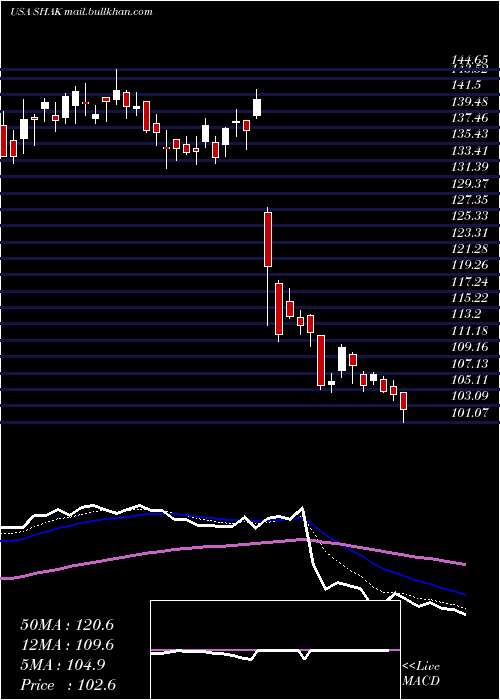500x700 pixels.
Task: Click the 139.48 price axis label
Action: point(469,102)
